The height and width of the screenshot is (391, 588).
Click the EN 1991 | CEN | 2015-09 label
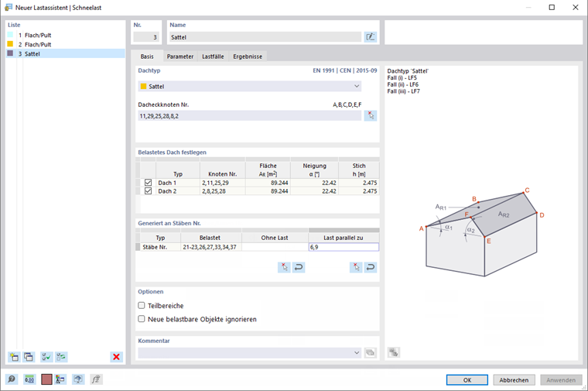click(x=344, y=70)
